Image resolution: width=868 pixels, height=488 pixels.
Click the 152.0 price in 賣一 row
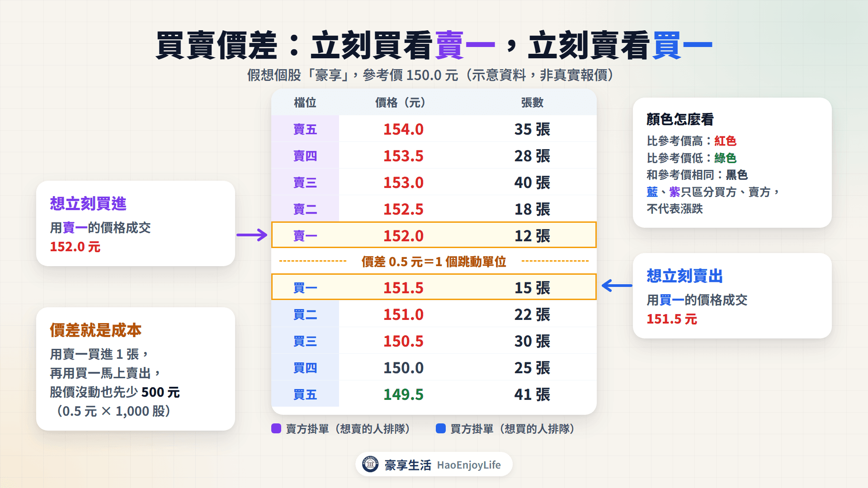click(x=403, y=235)
